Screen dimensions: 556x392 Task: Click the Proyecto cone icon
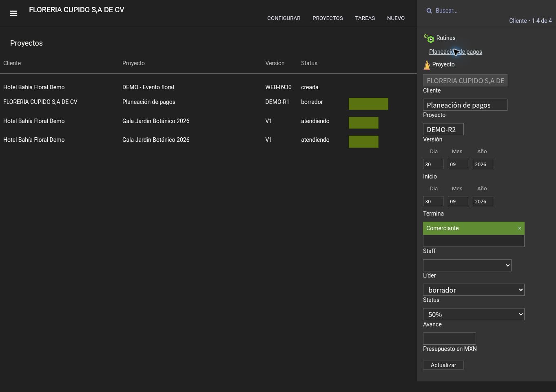point(427,65)
